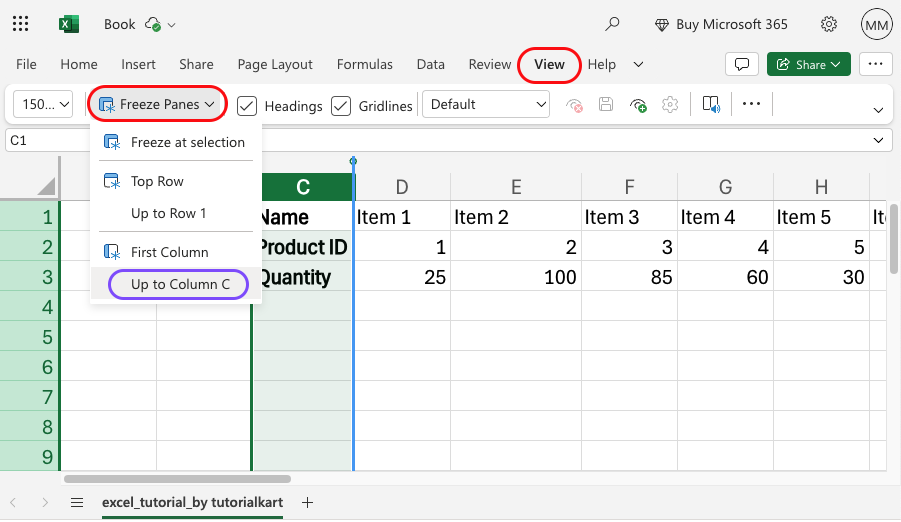901x522 pixels.
Task: Select the cell containing Item 3
Action: (x=630, y=217)
